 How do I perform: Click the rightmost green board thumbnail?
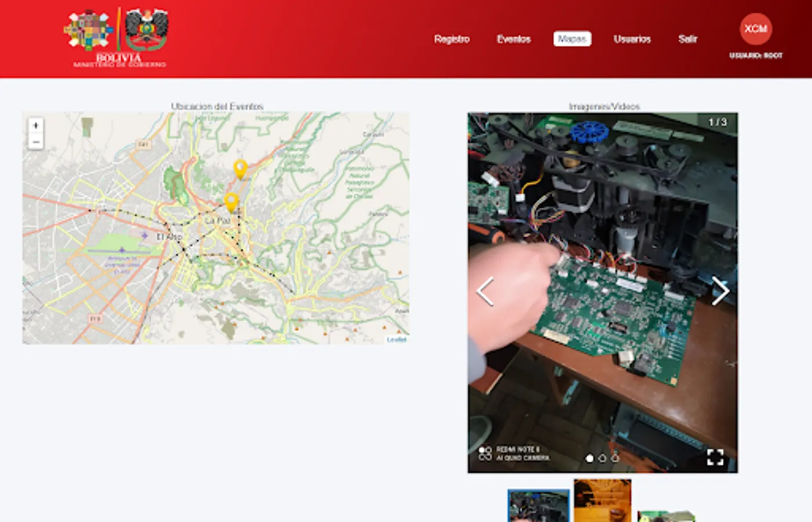click(667, 513)
